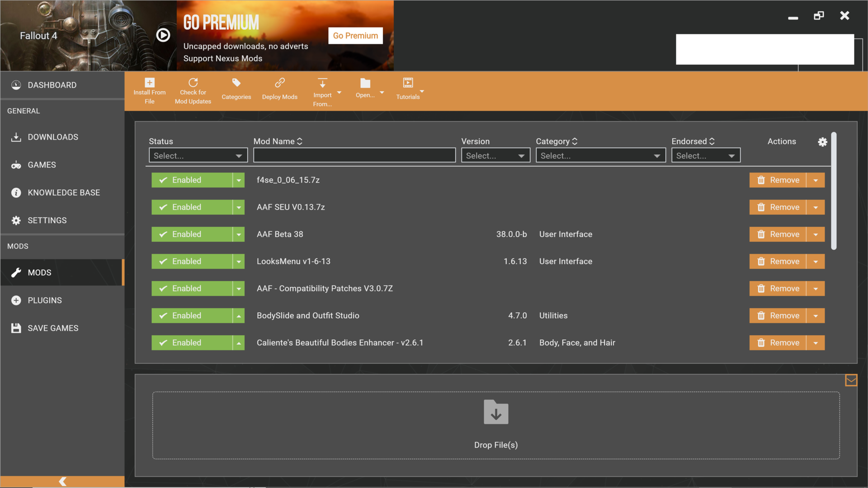The height and width of the screenshot is (488, 868).
Task: Open the Games section
Action: [x=62, y=165]
